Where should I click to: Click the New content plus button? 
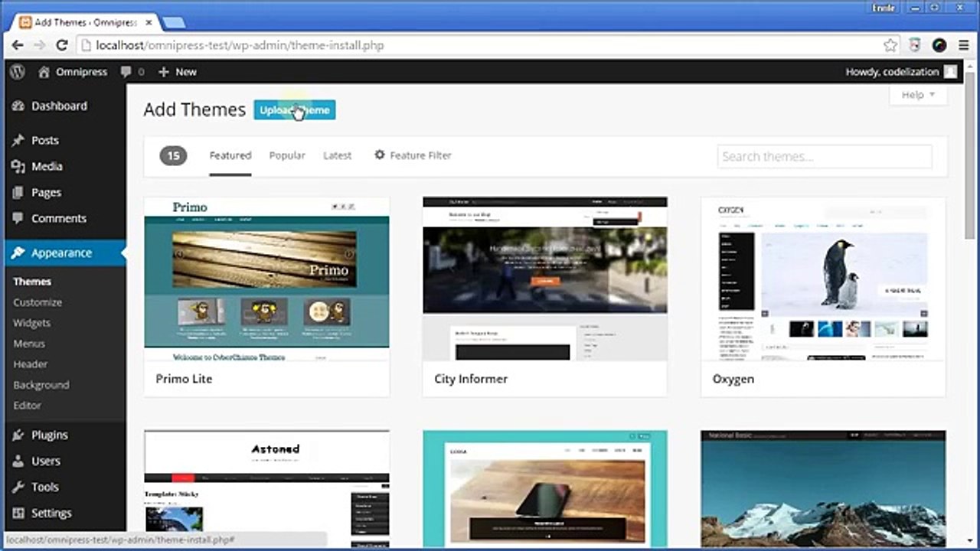click(178, 71)
